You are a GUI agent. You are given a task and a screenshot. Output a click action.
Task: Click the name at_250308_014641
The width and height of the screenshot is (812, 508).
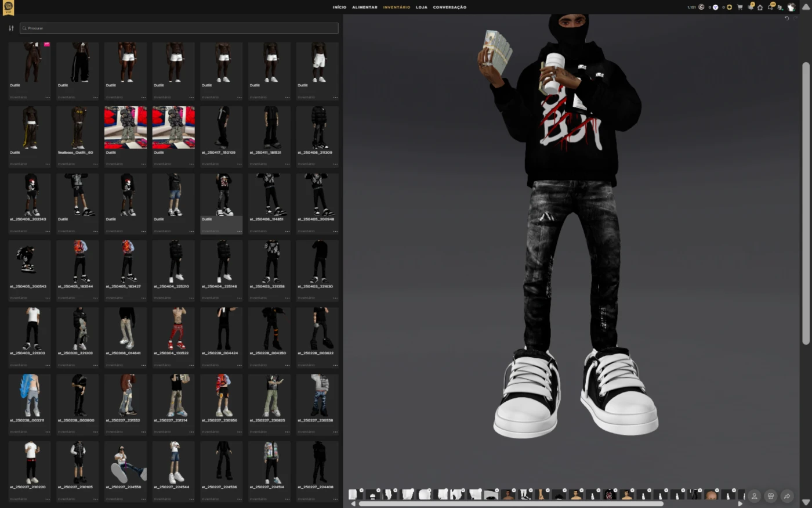[123, 353]
